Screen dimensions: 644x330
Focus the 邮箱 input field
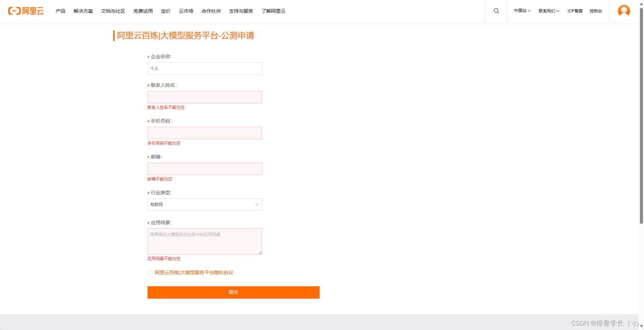point(205,169)
